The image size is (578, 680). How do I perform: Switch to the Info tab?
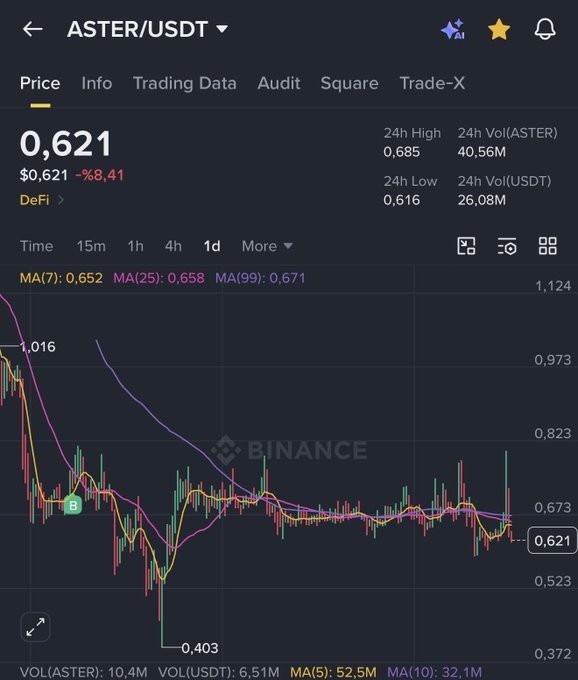pos(97,83)
